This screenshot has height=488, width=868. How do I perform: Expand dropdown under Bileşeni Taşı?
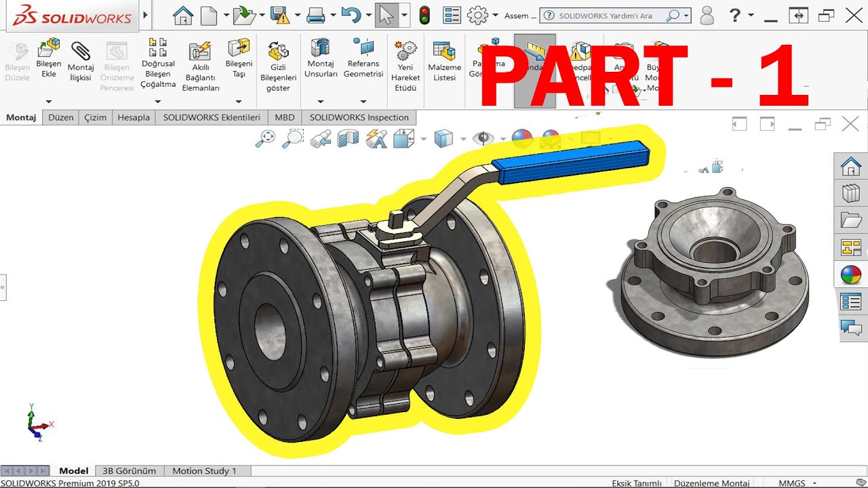tap(239, 102)
